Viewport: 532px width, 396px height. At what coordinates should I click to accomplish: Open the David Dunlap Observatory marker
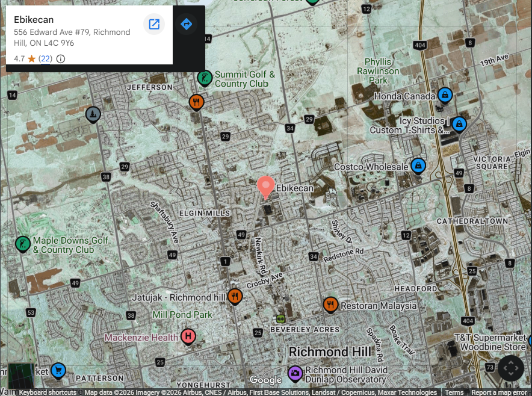pos(295,374)
